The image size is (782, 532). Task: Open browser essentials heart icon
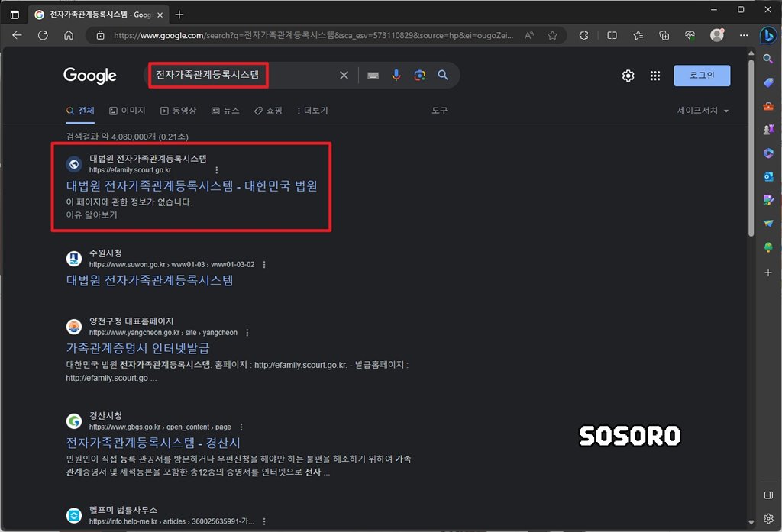[x=690, y=35]
